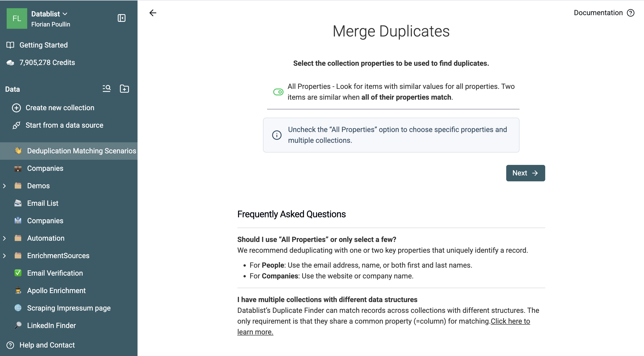The height and width of the screenshot is (356, 644).
Task: Click the plus icon for new collection
Action: click(16, 108)
